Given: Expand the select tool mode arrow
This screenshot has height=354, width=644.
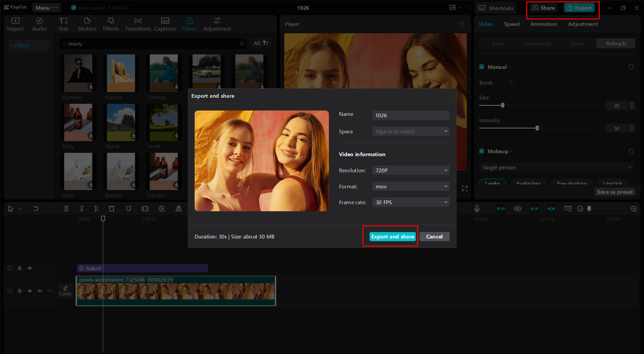Looking at the screenshot, I should click(20, 209).
